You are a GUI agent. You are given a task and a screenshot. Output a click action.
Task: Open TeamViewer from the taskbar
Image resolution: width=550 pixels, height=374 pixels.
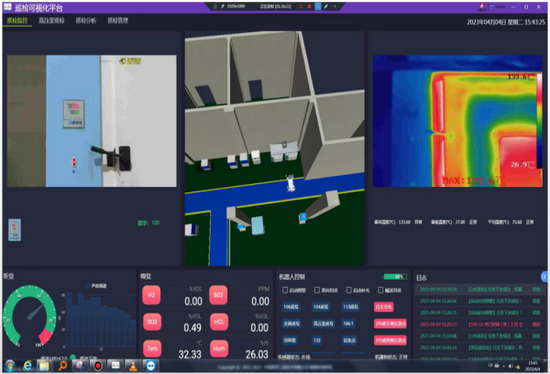pos(151,366)
